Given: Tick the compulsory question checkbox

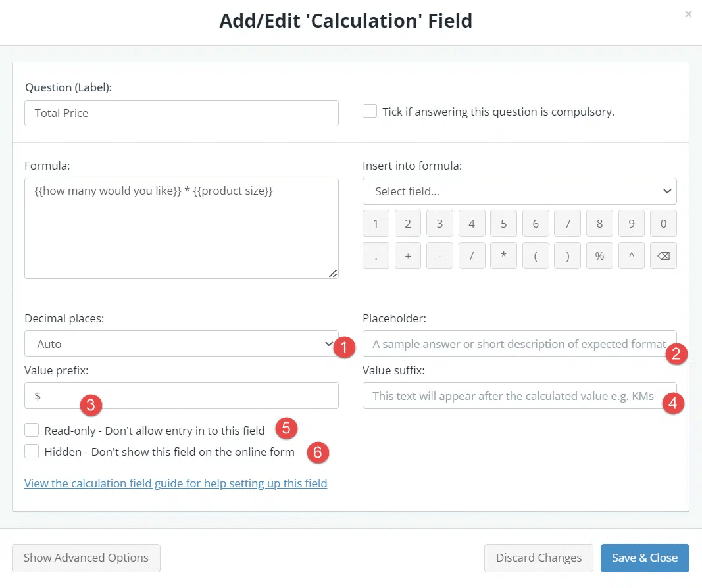Looking at the screenshot, I should (x=370, y=111).
